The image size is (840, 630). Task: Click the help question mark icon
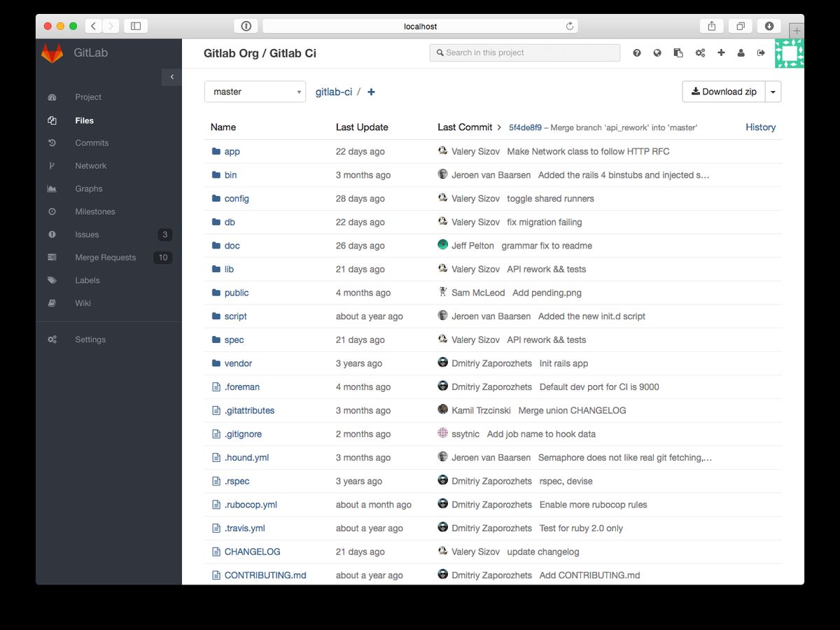[x=637, y=52]
